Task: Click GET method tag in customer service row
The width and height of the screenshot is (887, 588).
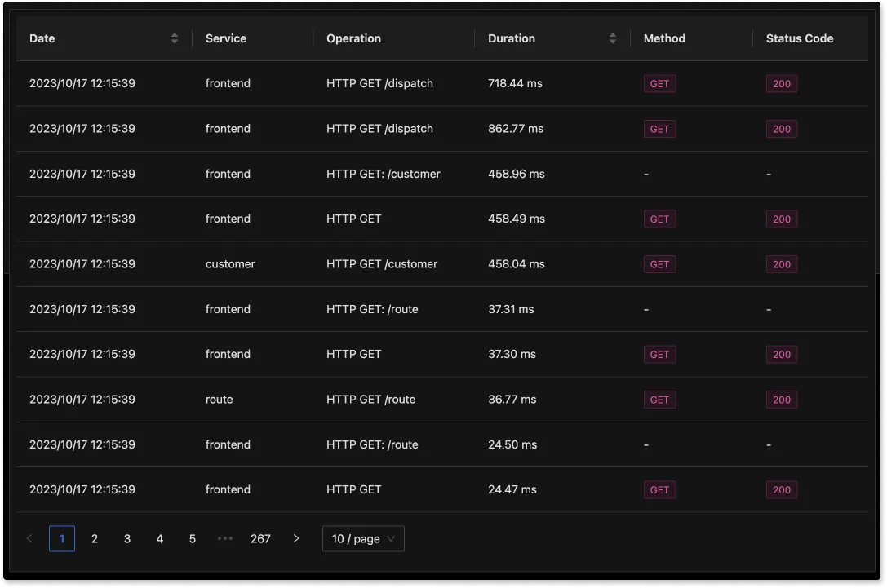Action: (659, 264)
